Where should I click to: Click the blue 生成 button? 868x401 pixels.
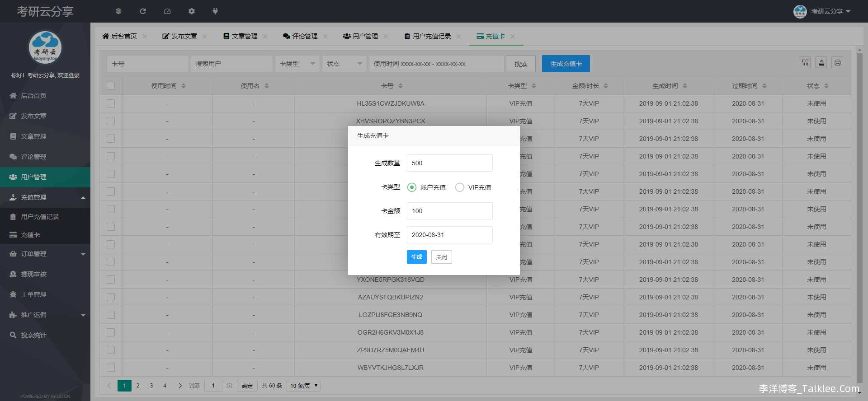[416, 257]
